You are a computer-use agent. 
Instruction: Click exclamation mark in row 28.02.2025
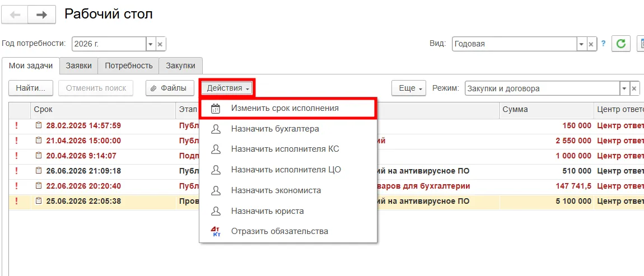16,125
